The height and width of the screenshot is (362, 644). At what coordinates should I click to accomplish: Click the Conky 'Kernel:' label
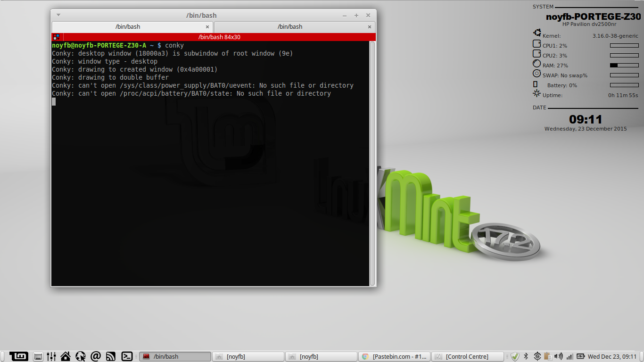click(x=552, y=36)
